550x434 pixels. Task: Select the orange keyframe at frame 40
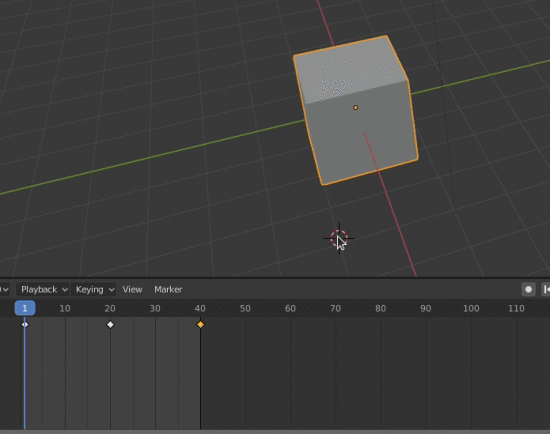200,325
